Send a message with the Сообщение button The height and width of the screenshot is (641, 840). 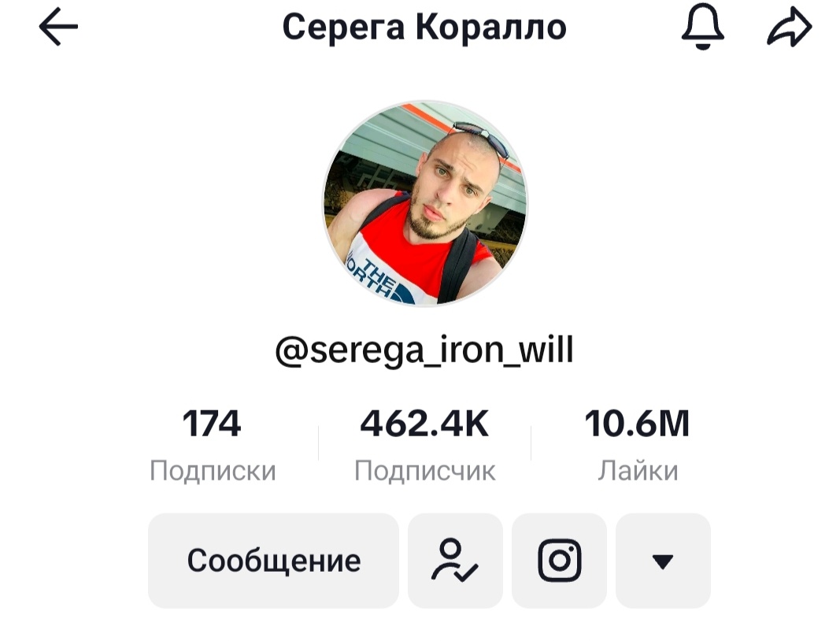(x=274, y=561)
